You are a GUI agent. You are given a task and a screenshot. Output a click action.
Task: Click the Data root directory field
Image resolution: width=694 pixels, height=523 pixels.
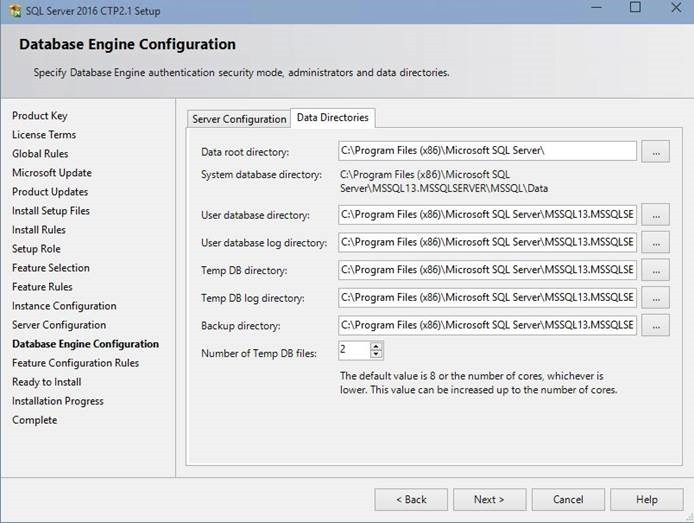click(487, 151)
